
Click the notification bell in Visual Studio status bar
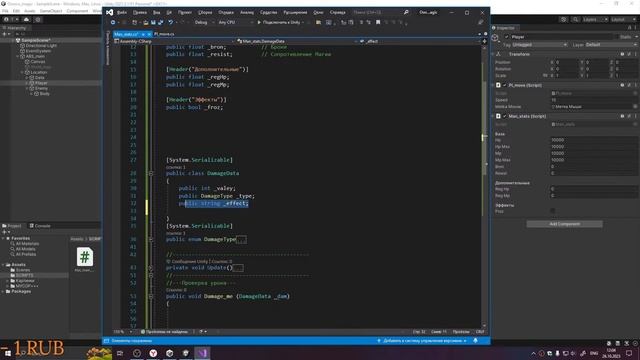coord(476,340)
